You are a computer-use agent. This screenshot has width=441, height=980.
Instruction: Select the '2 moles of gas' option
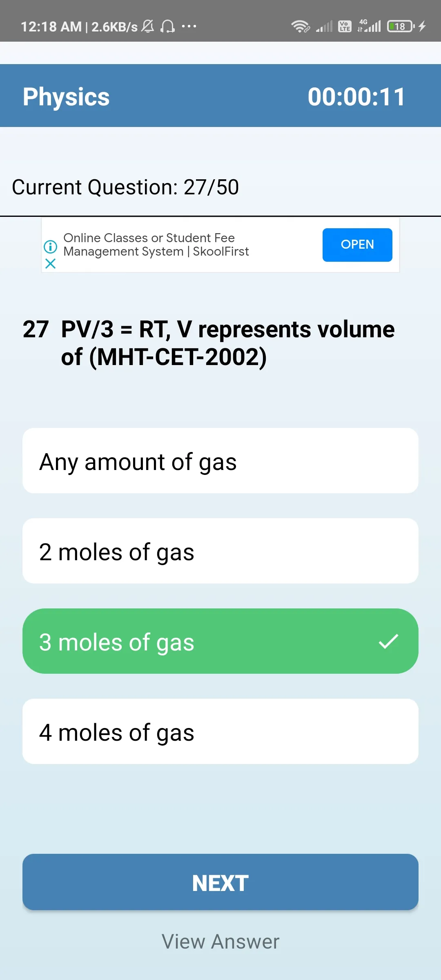click(220, 551)
